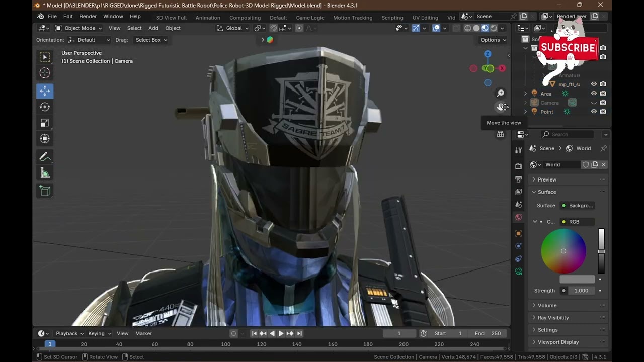Hide the Point light in viewport

(594, 112)
